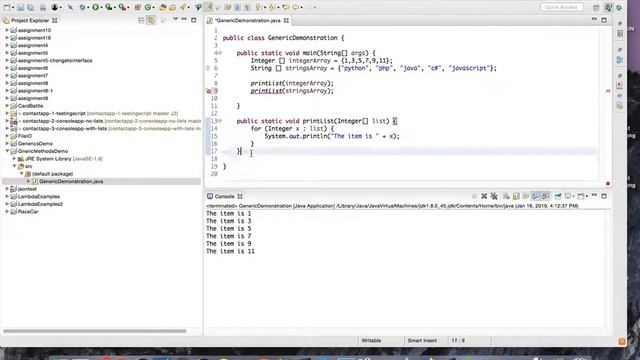640x360 pixels.
Task: Click the Save All toolbar icon
Action: [30, 7]
